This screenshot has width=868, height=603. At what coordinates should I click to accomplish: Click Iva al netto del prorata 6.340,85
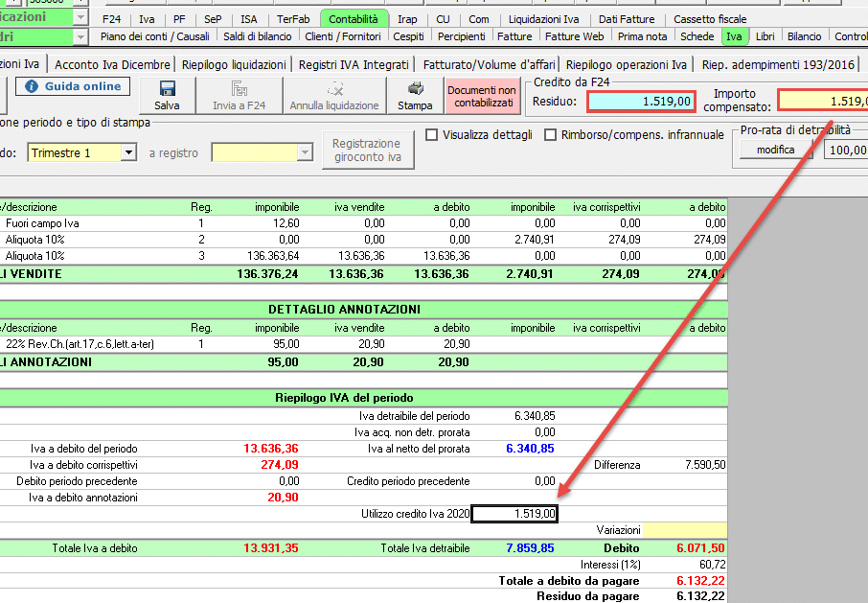pos(530,449)
